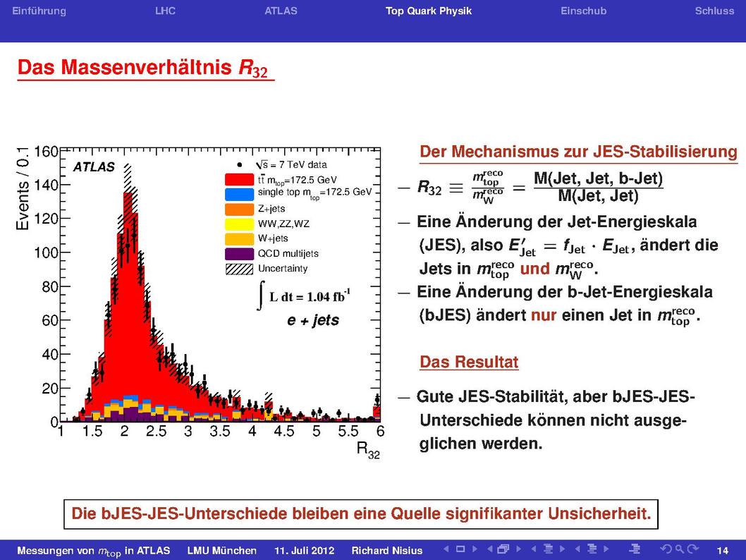Click the page number 14

(x=723, y=551)
